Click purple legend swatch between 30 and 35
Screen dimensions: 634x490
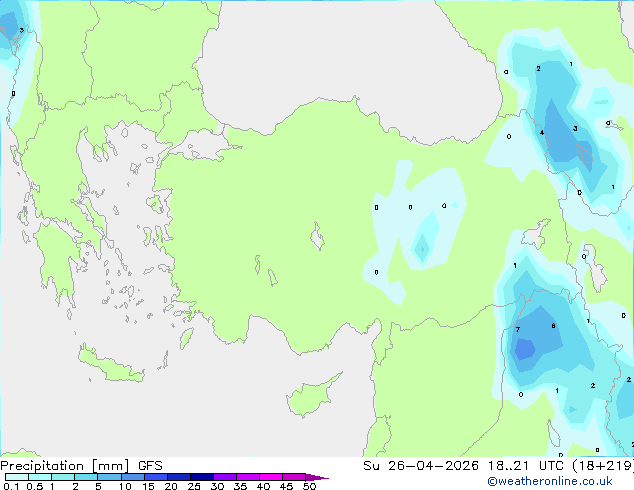[225, 477]
